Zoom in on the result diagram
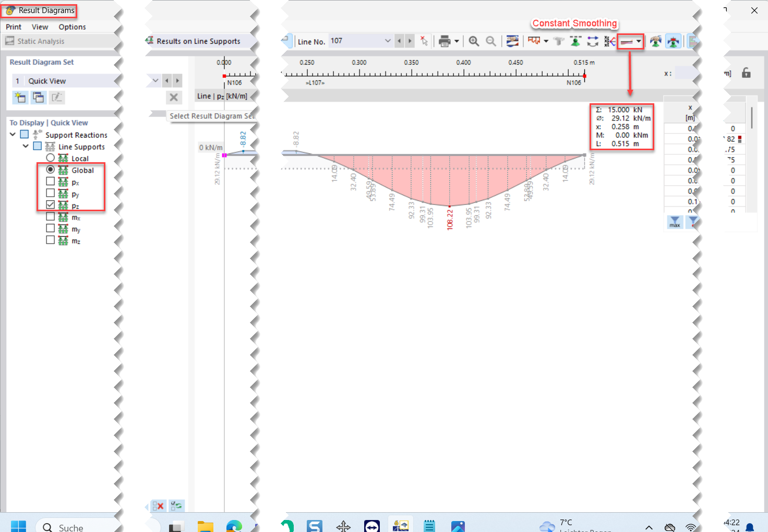The height and width of the screenshot is (532, 768). click(474, 41)
